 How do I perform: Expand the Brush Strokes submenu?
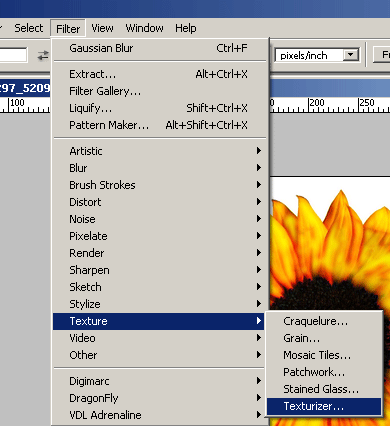click(x=159, y=185)
